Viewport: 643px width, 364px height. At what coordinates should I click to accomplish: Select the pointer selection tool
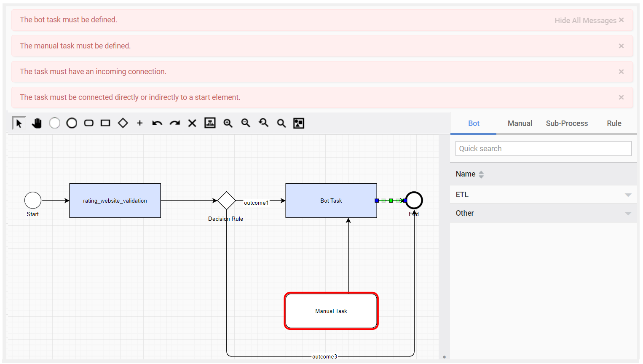tap(19, 123)
